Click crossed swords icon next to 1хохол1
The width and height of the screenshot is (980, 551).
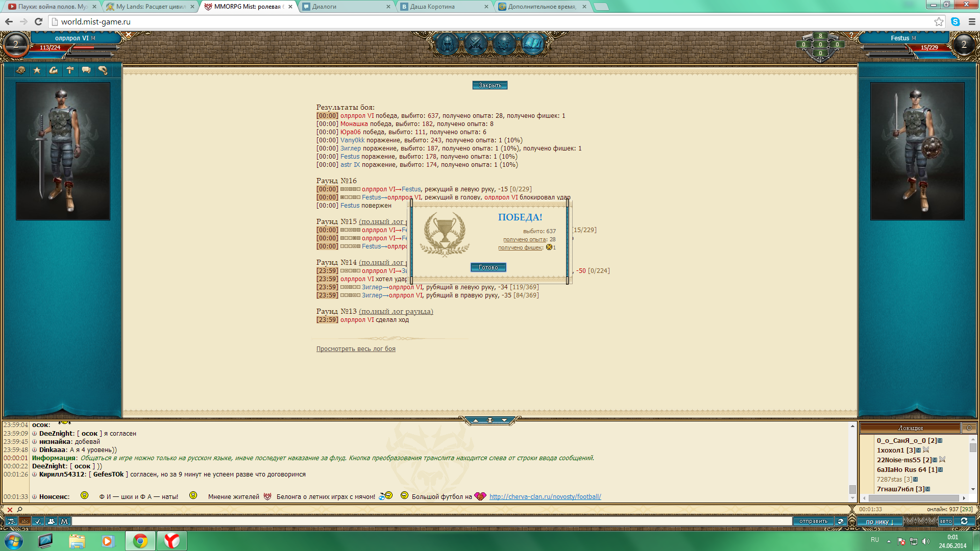pyautogui.click(x=926, y=450)
